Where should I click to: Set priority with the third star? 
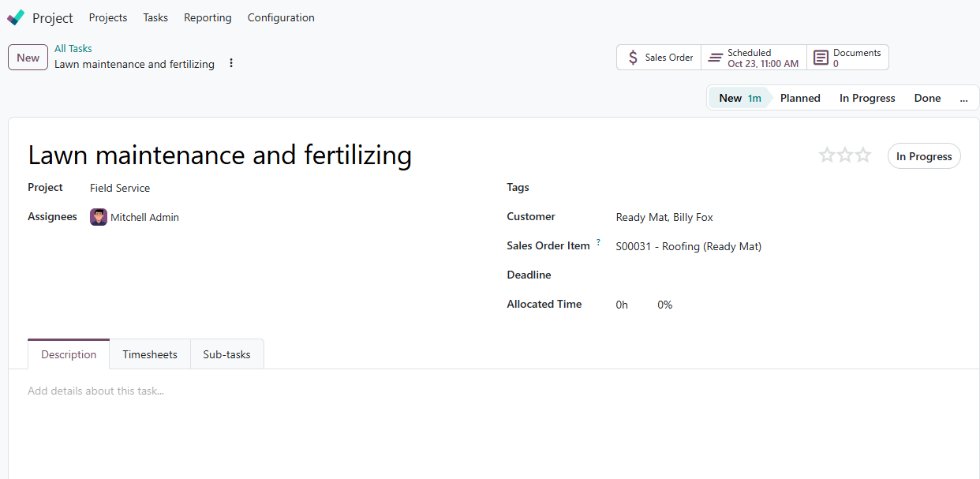[863, 155]
